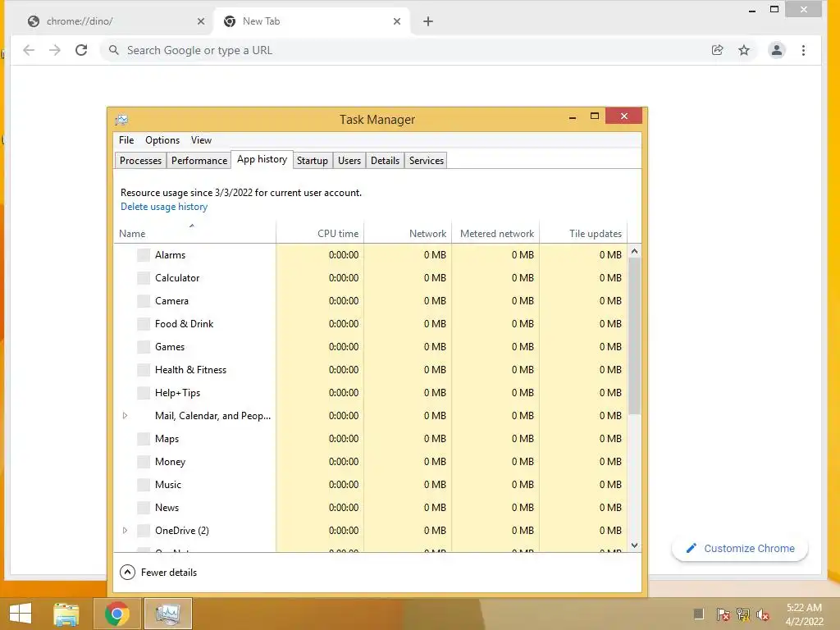Click the share page icon in Chrome
Screen dimensions: 840x630
pos(717,50)
